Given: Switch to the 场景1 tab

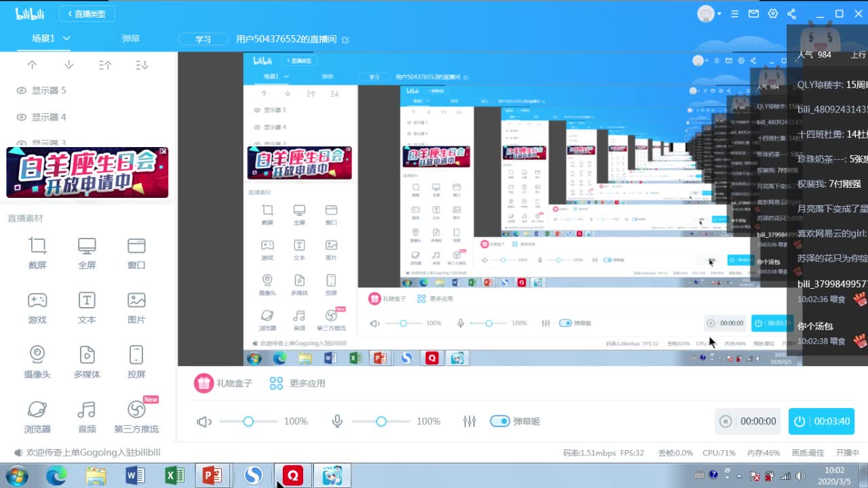Looking at the screenshot, I should tap(43, 39).
